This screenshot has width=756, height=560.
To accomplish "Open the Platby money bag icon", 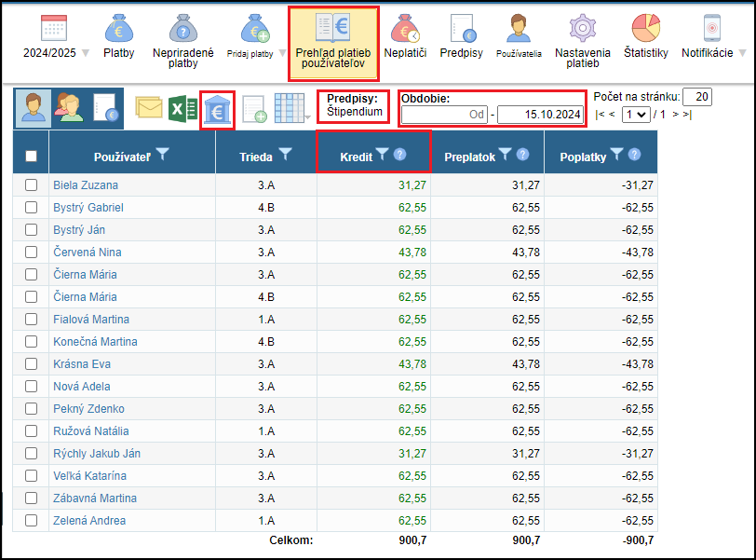I will [x=118, y=29].
